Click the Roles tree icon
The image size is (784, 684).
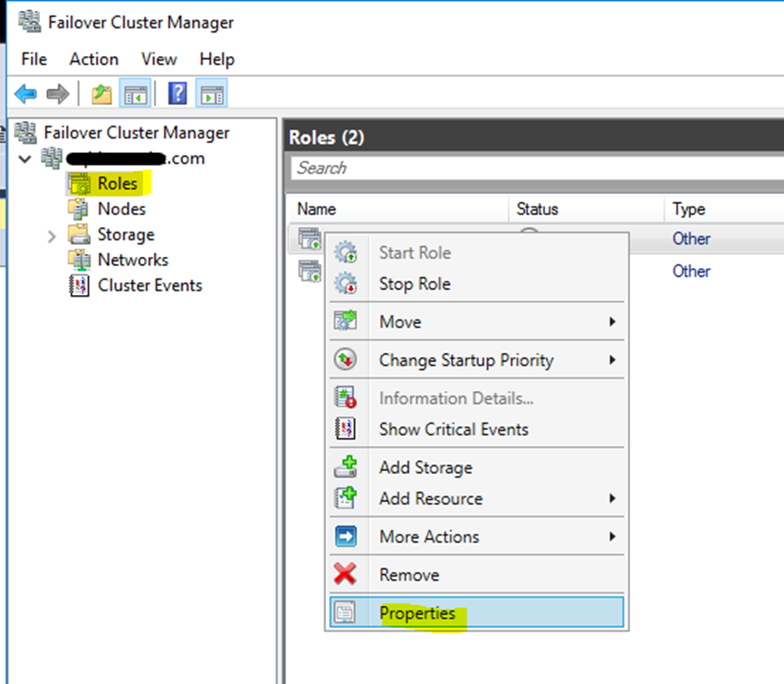[79, 184]
